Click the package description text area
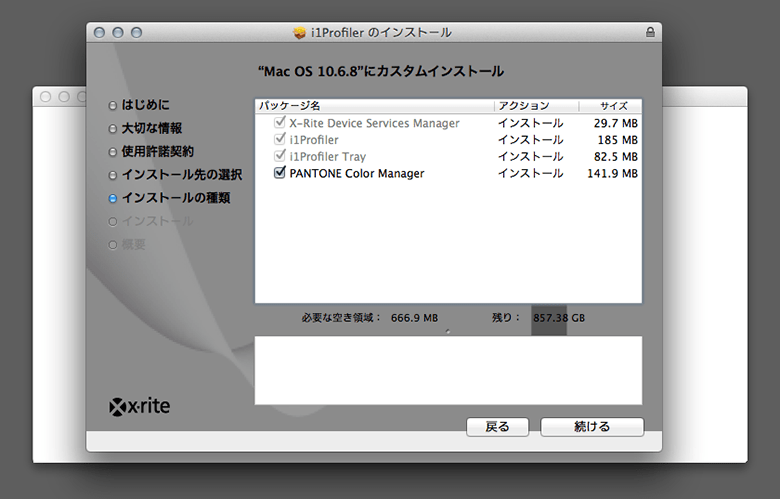The image size is (780, 499). (x=448, y=370)
